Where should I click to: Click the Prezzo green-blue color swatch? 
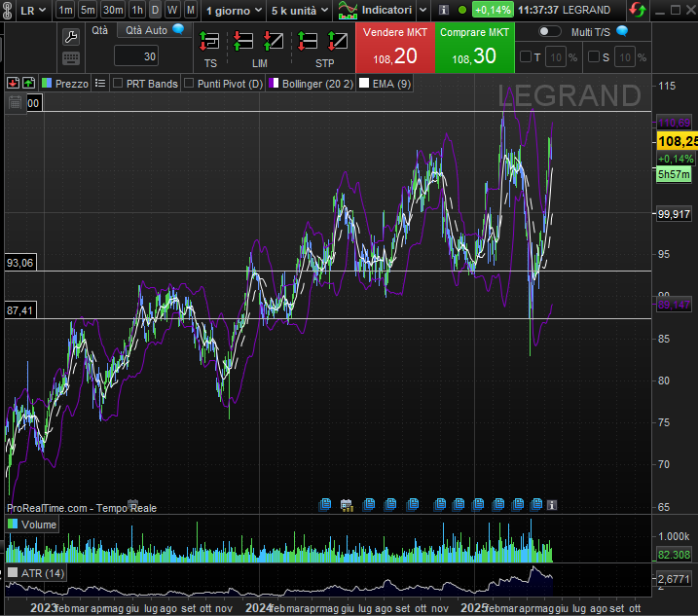[47, 84]
